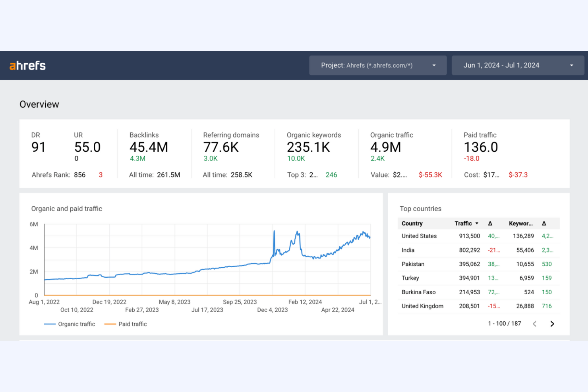This screenshot has width=588, height=392.
Task: Sort by the Keywords column header
Action: pyautogui.click(x=520, y=223)
